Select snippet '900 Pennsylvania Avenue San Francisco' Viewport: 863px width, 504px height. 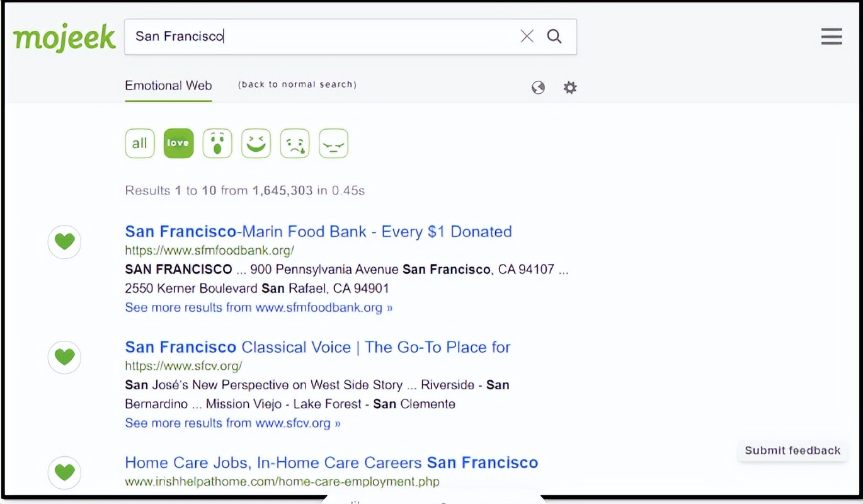click(x=370, y=270)
